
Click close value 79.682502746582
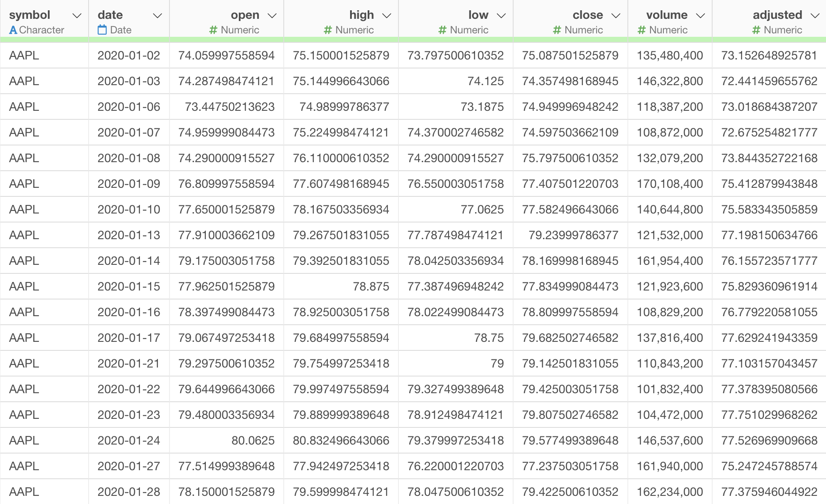click(x=570, y=338)
